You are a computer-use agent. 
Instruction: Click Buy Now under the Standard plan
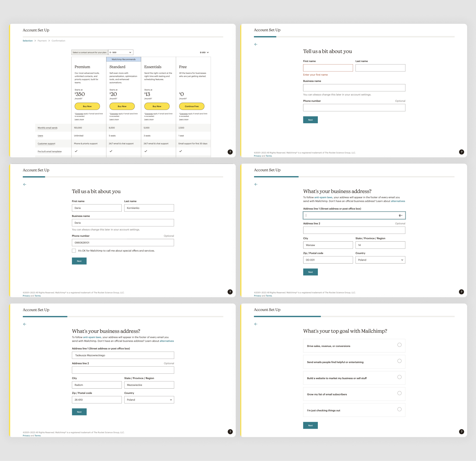click(122, 106)
